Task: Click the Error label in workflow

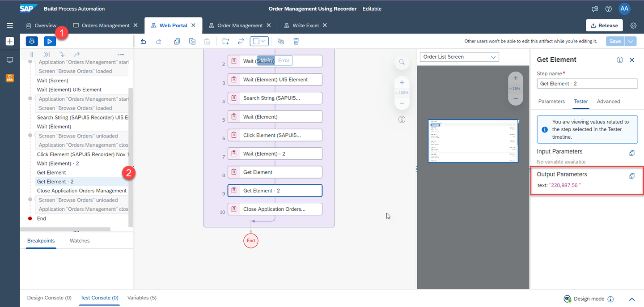Action: pos(284,60)
